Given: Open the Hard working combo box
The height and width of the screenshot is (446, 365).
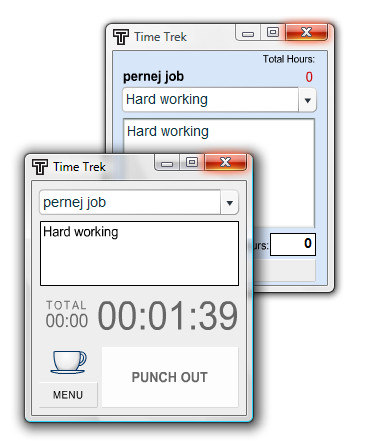Looking at the screenshot, I should 219,100.
